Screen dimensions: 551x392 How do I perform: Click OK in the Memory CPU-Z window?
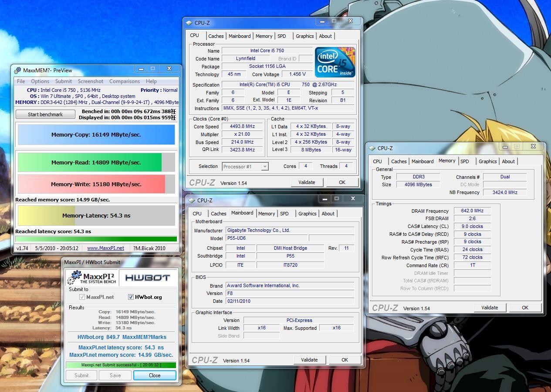(525, 308)
